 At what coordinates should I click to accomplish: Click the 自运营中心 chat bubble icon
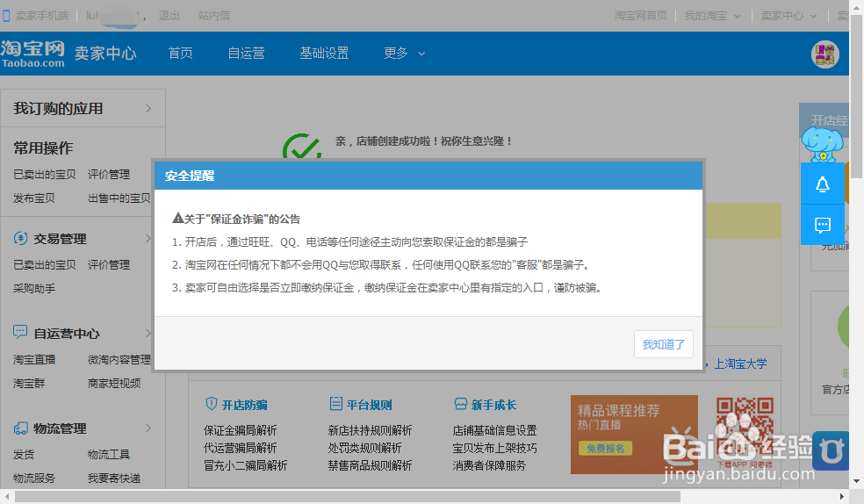tap(20, 332)
